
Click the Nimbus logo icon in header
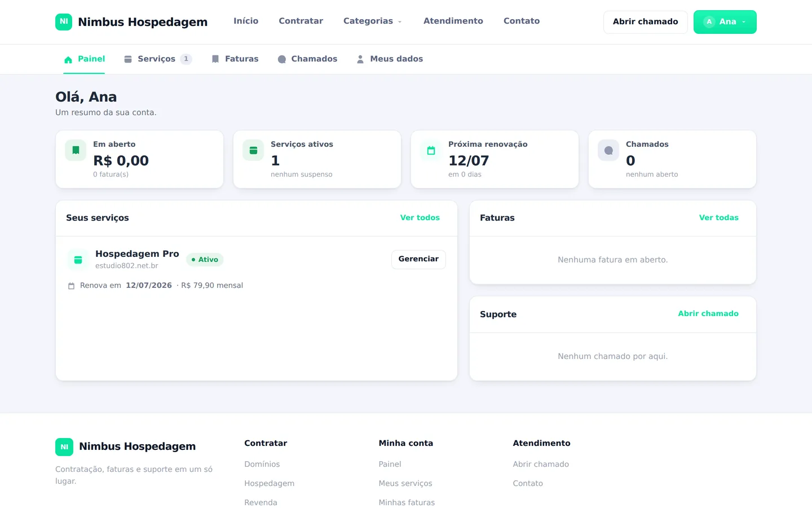pyautogui.click(x=64, y=22)
